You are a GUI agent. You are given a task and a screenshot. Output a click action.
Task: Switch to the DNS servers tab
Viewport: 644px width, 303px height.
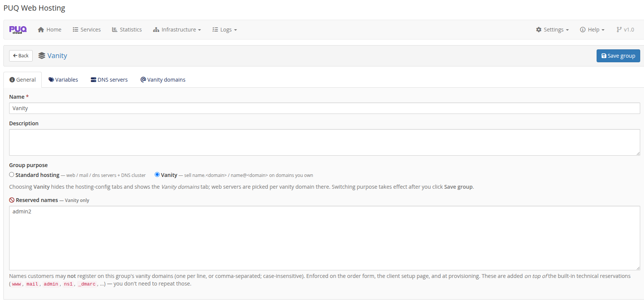[109, 80]
